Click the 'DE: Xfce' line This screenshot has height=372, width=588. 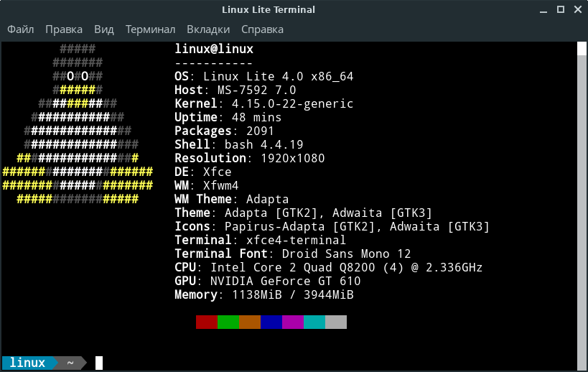coord(203,172)
